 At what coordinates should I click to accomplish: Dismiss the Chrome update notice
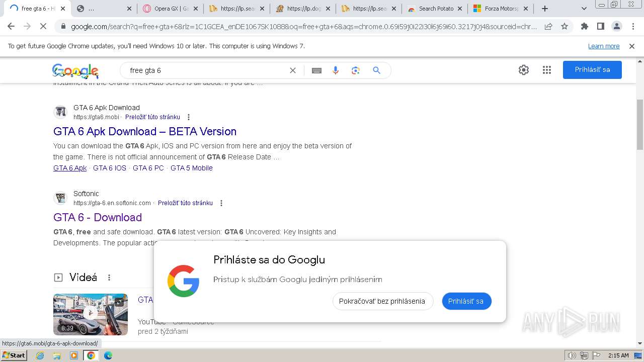[x=632, y=46]
